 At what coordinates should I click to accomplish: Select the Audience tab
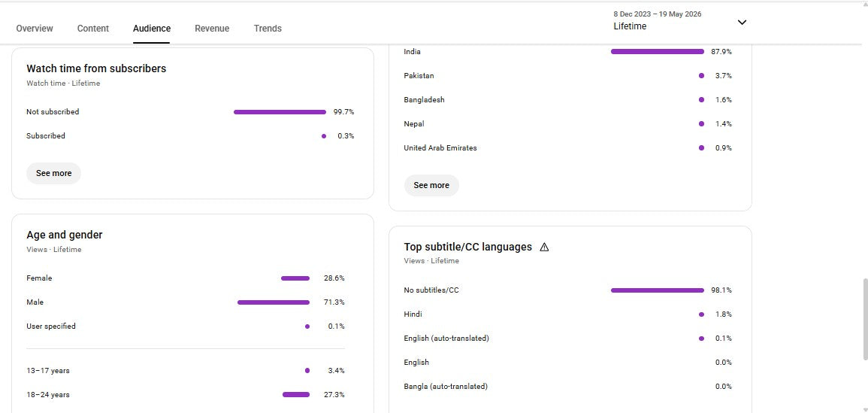point(152,29)
